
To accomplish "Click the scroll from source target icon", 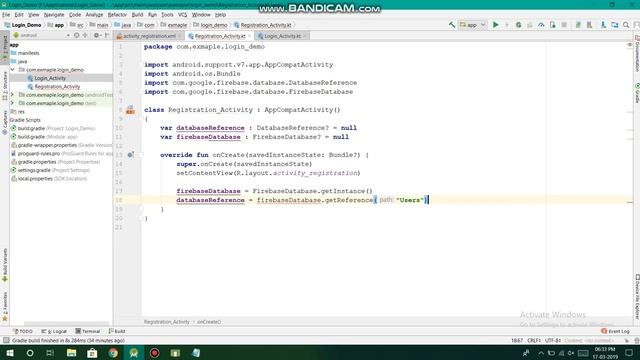I will [x=76, y=36].
